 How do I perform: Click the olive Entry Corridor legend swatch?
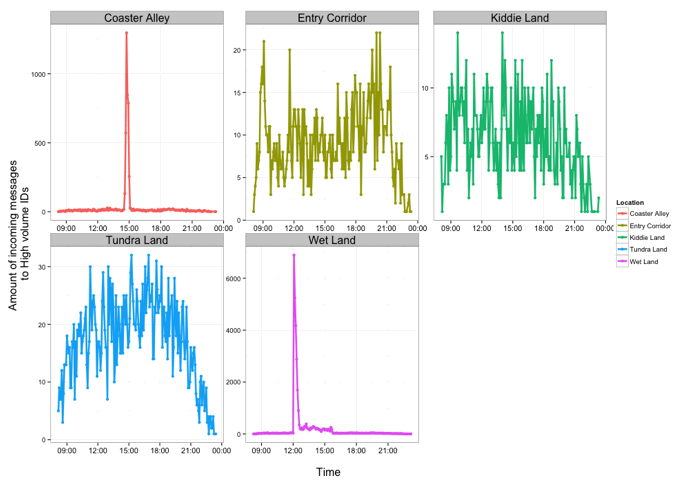[x=623, y=226]
